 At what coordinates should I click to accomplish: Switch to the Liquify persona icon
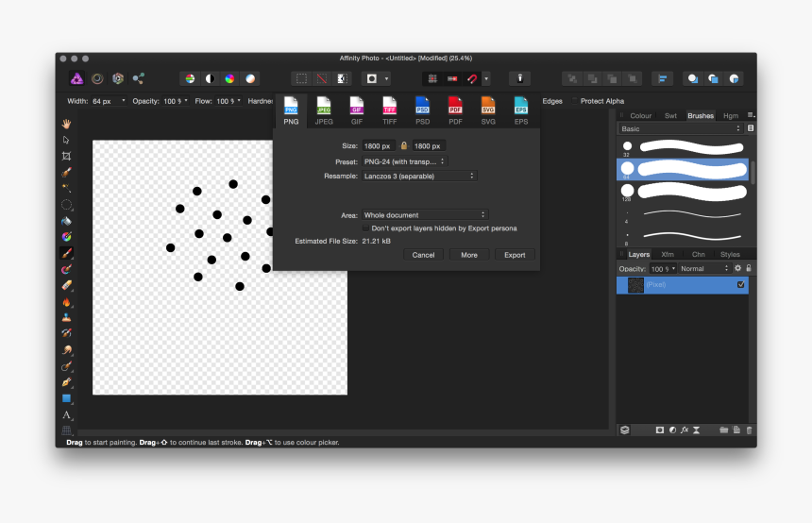[97, 79]
